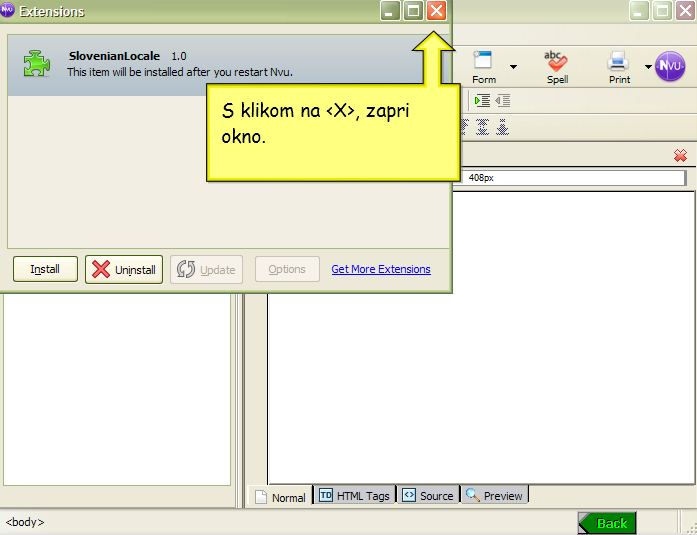Switch to the HTML Tags tab

click(x=354, y=495)
